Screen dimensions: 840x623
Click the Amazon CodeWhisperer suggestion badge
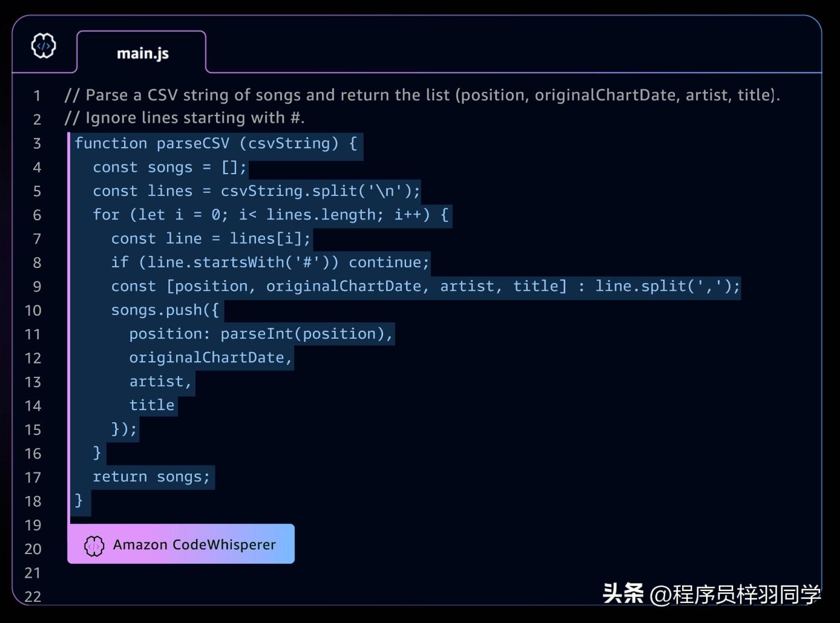pos(180,544)
